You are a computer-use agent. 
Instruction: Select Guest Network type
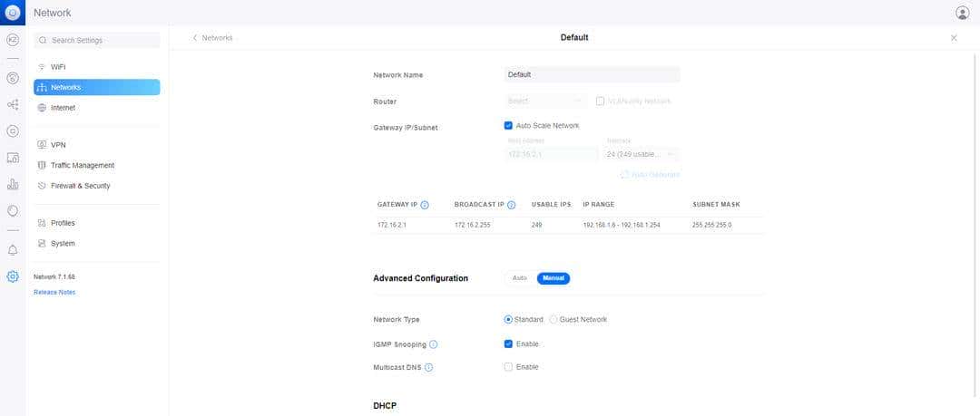pyautogui.click(x=554, y=319)
